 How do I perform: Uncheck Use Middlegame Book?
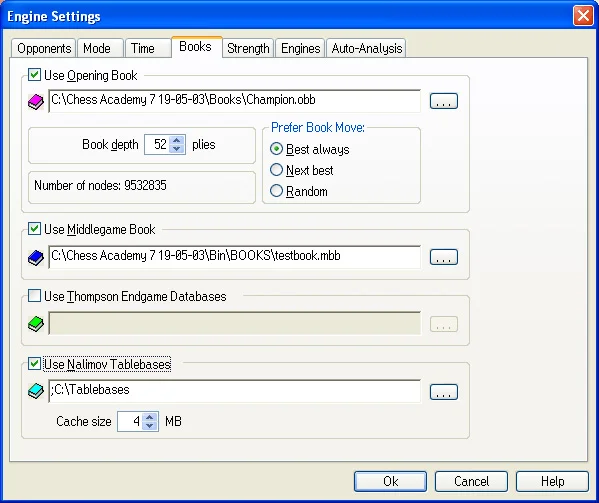coord(34,229)
